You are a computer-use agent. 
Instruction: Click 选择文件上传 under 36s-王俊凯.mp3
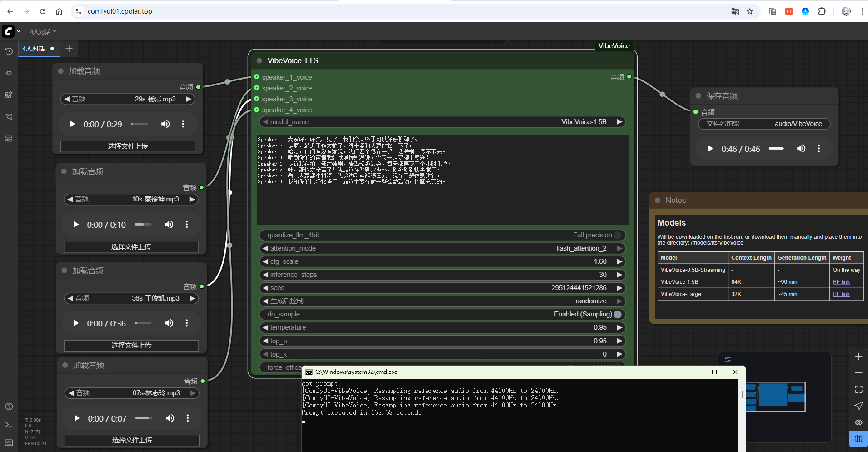(x=131, y=346)
